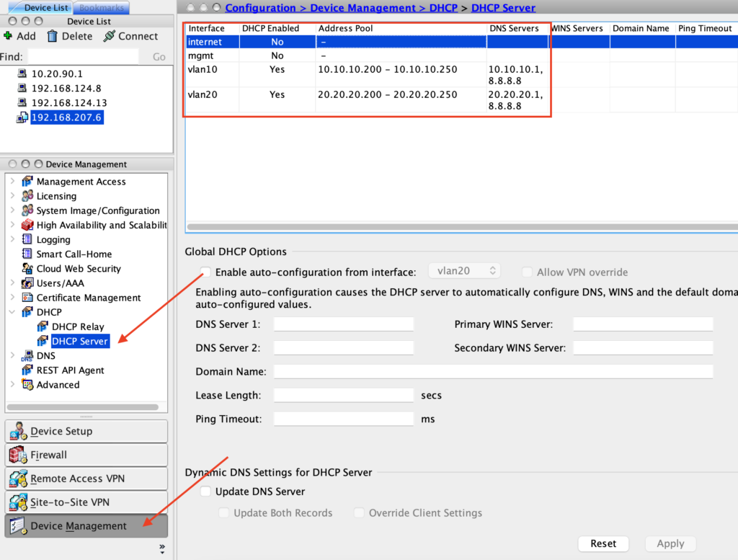Toggle Override Client Settings checkbox
738x560 pixels.
(x=359, y=513)
